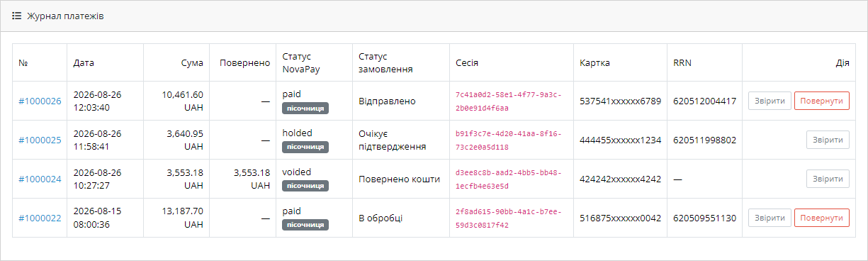Click date 2026-08-26 10:27:27
This screenshot has height=261, width=868.
click(x=98, y=179)
